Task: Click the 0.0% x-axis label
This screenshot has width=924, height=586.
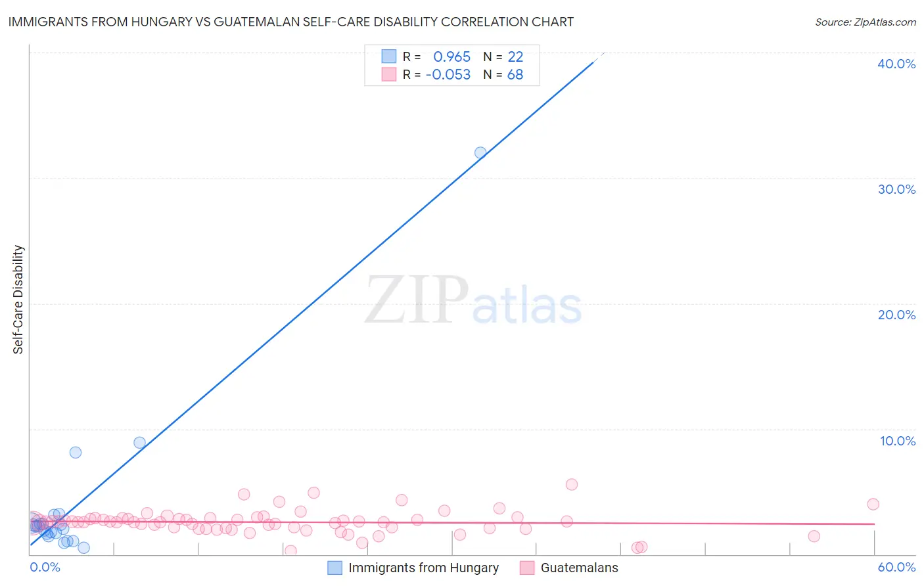Action: pos(45,567)
